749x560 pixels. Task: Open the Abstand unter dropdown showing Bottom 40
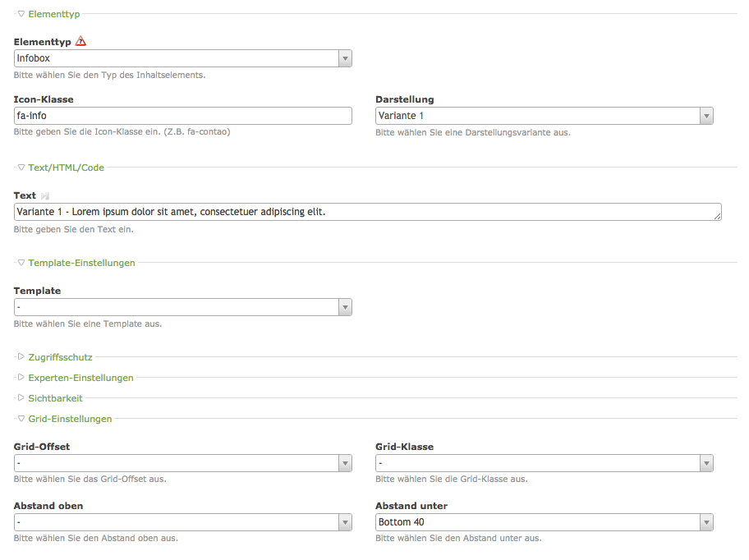tap(544, 522)
